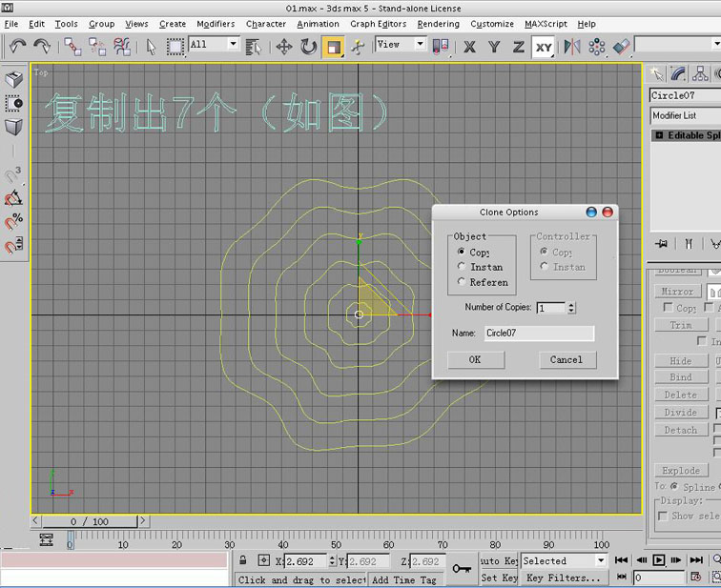
Task: Open the File menu
Action: (11, 24)
